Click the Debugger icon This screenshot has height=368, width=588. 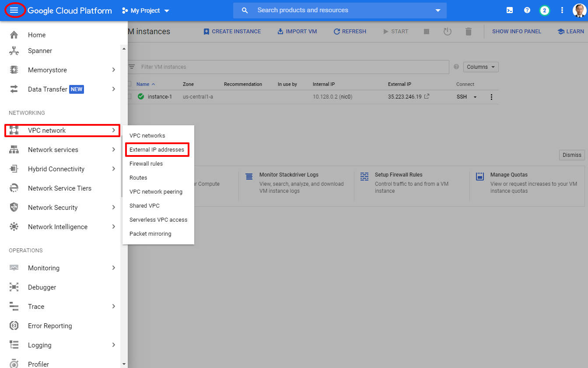(14, 287)
